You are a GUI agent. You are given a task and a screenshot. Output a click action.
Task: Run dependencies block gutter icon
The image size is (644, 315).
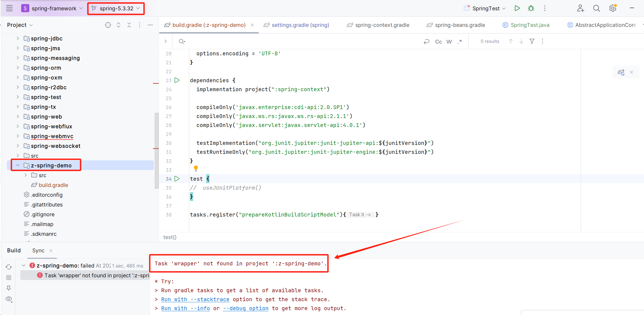tap(177, 80)
